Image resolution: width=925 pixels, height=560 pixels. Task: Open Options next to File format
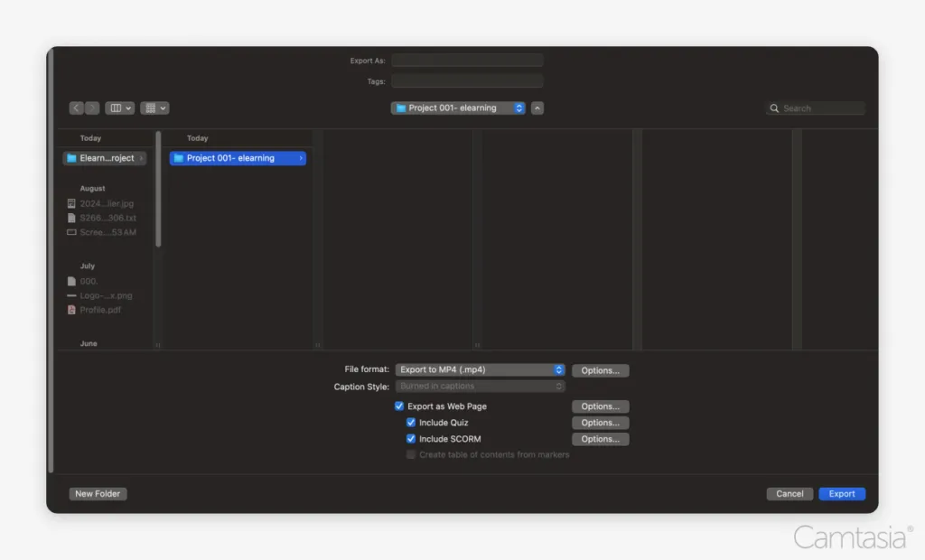600,370
